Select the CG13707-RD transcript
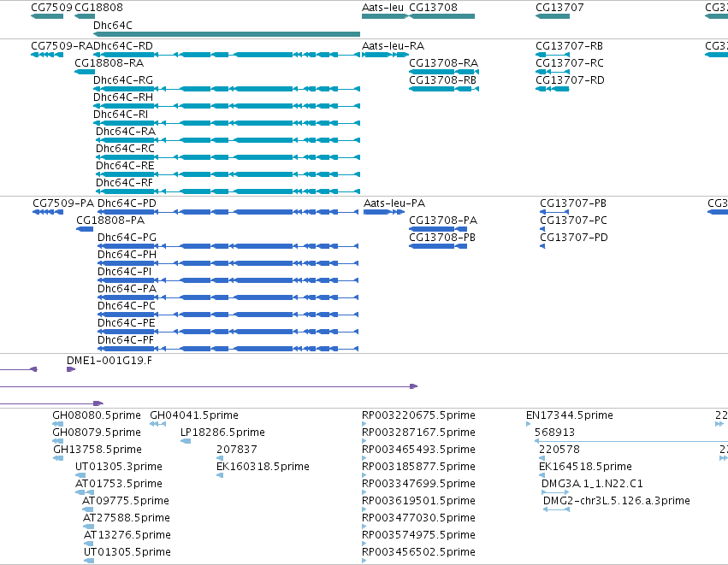Viewport: 728px width, 565px height. pyautogui.click(x=553, y=89)
